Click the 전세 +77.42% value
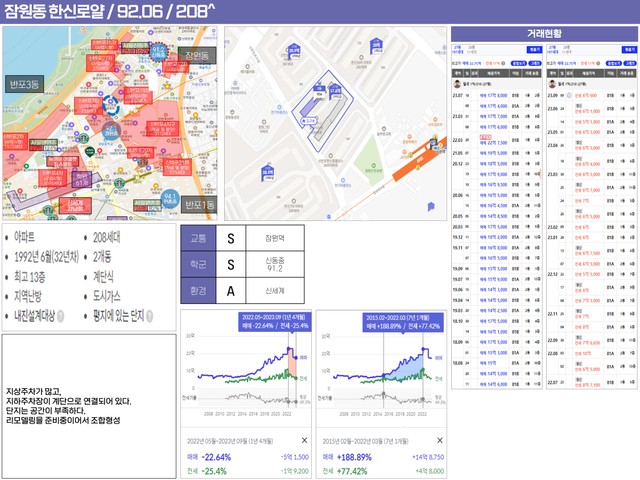Screen dimensions: 640x480 [x=352, y=471]
